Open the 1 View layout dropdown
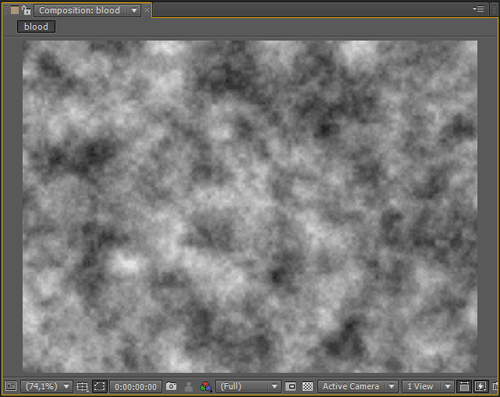The height and width of the screenshot is (397, 500). 428,386
